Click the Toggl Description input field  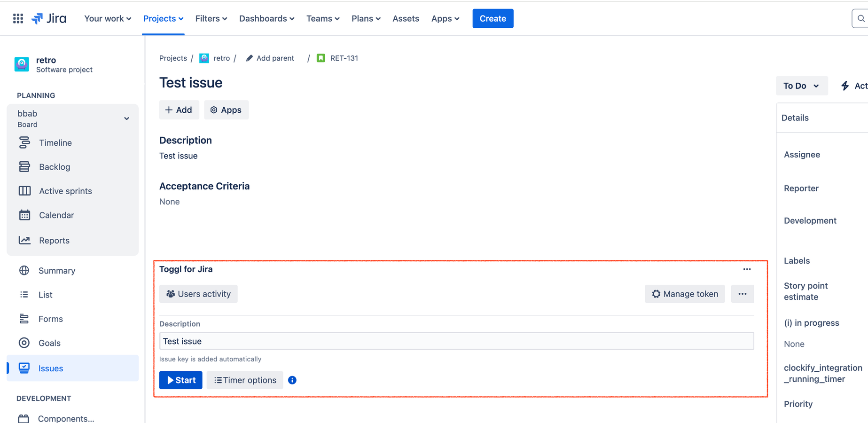coord(456,341)
